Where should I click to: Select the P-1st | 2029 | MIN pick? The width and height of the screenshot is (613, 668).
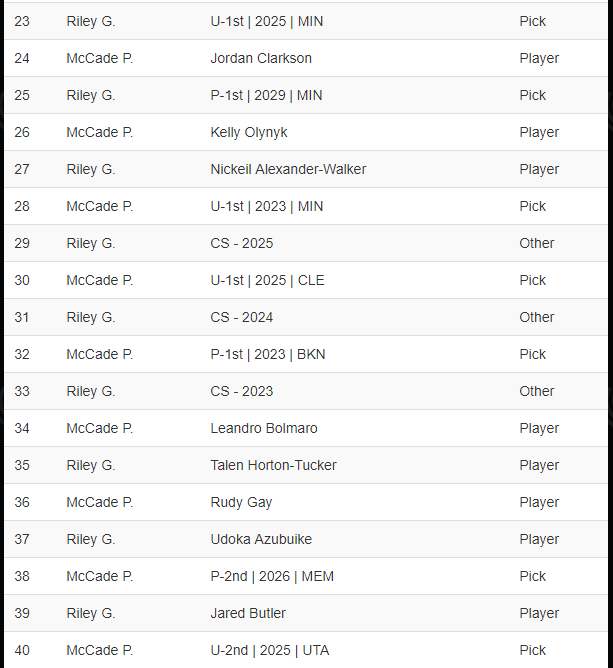tap(266, 95)
